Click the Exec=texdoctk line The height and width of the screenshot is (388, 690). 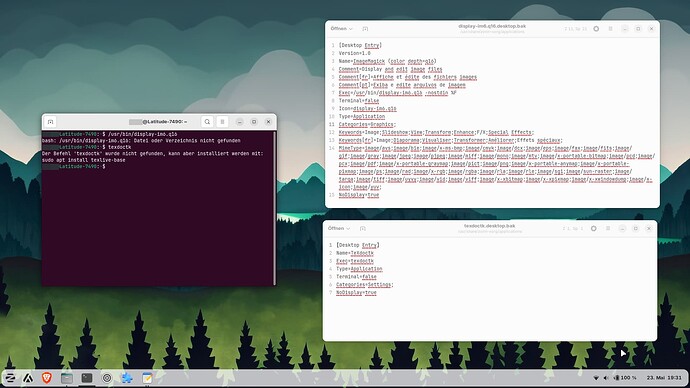point(355,261)
